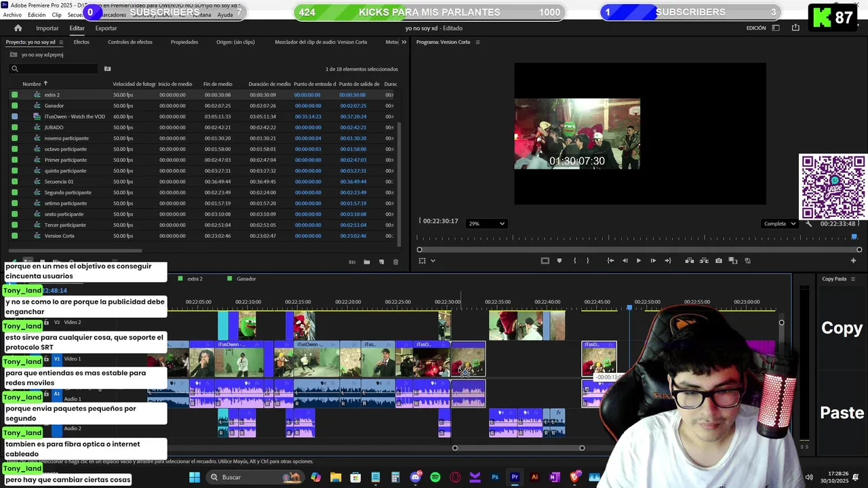Select the Secuencia 01 row
Image resolution: width=868 pixels, height=488 pixels.
pyautogui.click(x=203, y=182)
